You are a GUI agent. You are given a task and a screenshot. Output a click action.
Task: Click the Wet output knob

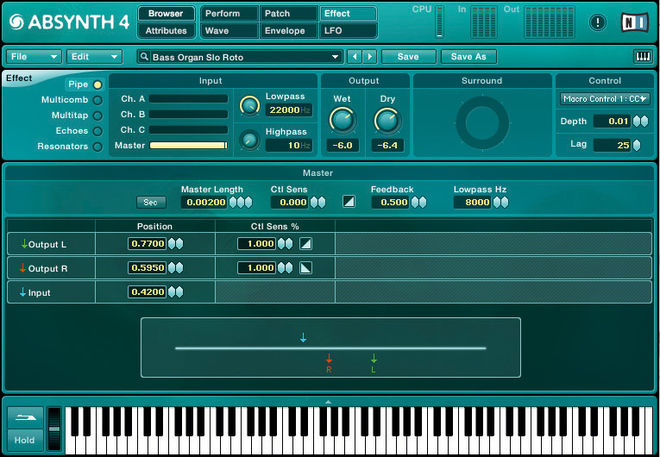(x=342, y=120)
